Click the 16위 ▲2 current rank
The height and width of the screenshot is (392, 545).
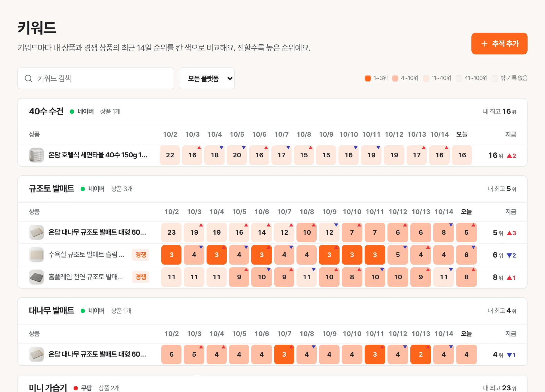(x=502, y=155)
